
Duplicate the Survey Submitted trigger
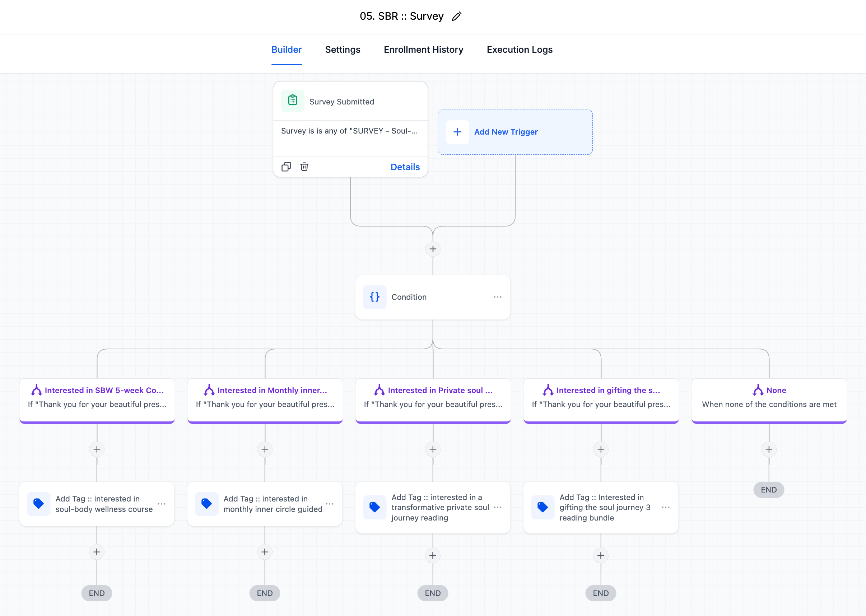pyautogui.click(x=286, y=167)
